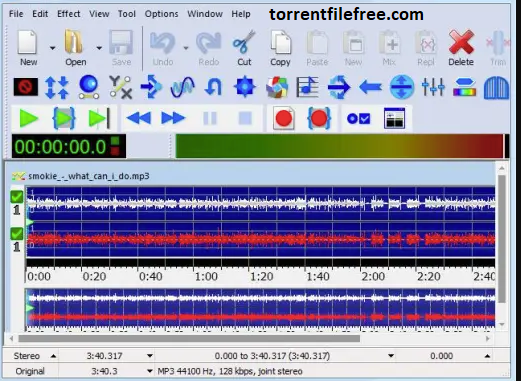Open the Effect menu
The image size is (521, 381).
click(69, 14)
